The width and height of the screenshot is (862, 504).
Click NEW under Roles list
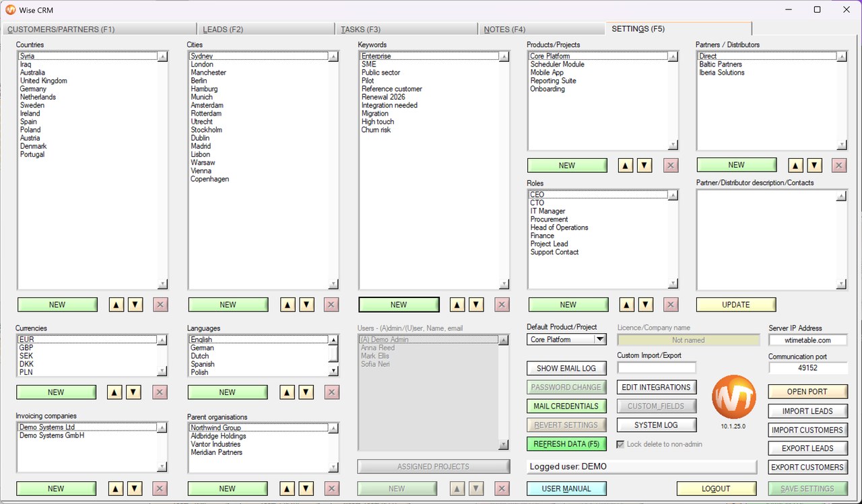[568, 305]
